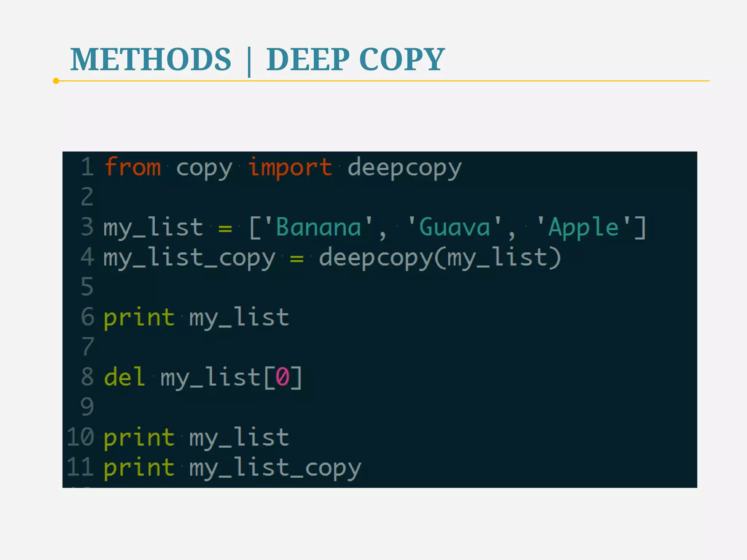Viewport: 747px width, 560px height.
Task: Click the pink 0 index on line 8
Action: 282,377
